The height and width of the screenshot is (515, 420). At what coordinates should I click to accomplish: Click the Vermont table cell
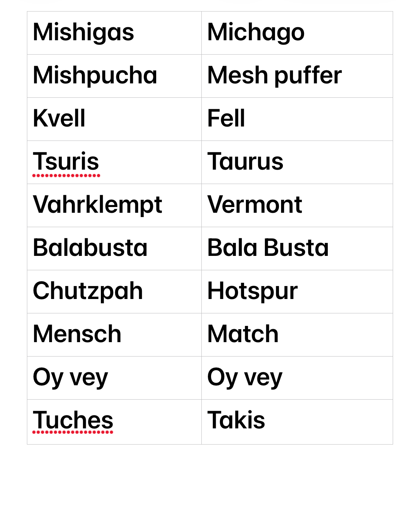point(255,205)
